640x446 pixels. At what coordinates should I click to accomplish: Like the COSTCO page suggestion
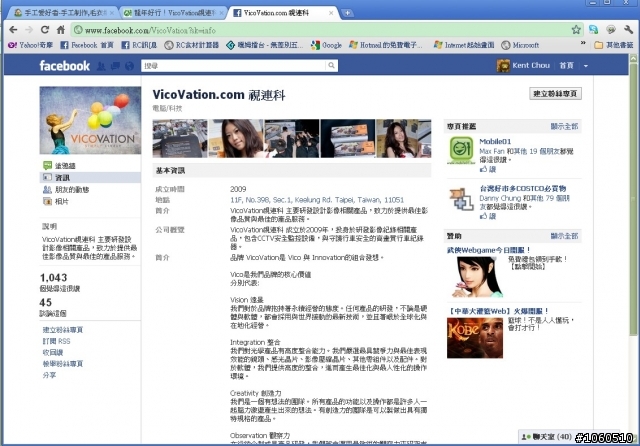(x=488, y=216)
